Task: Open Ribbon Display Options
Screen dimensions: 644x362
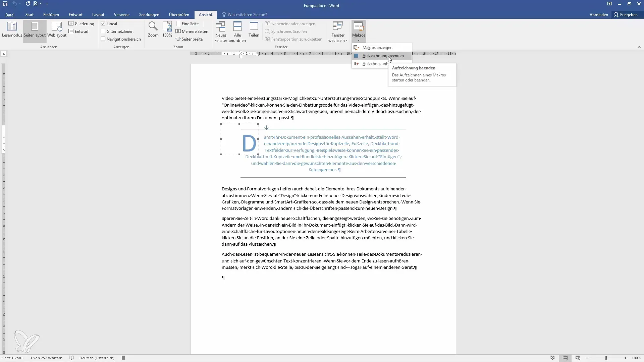Action: pos(609,4)
